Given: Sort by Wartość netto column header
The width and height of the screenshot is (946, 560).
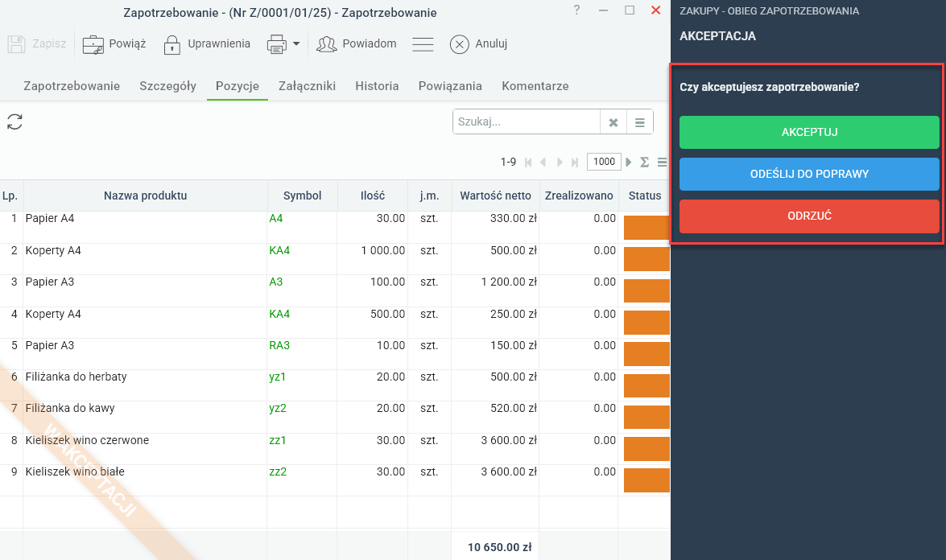Looking at the screenshot, I should 495,196.
